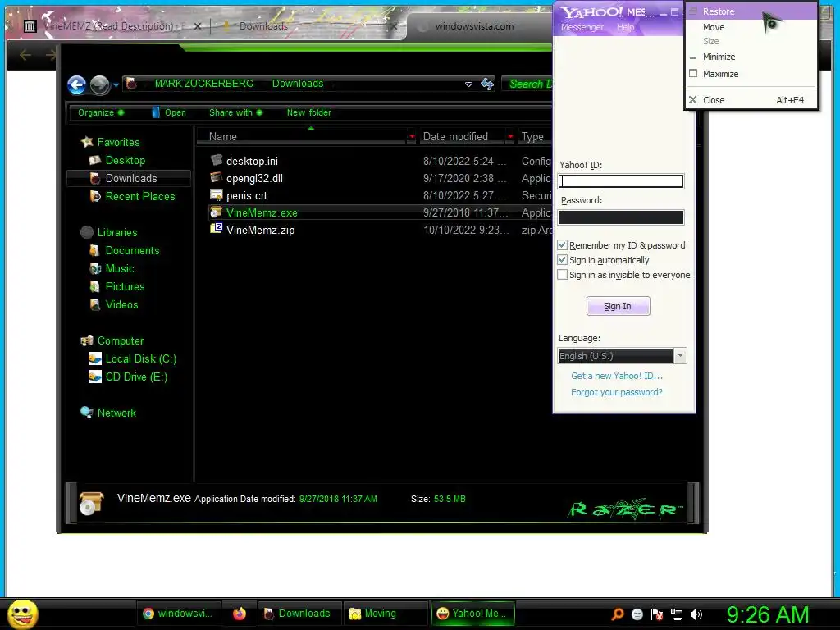
Task: Toggle Remember my ID & password checkbox
Action: click(x=562, y=244)
